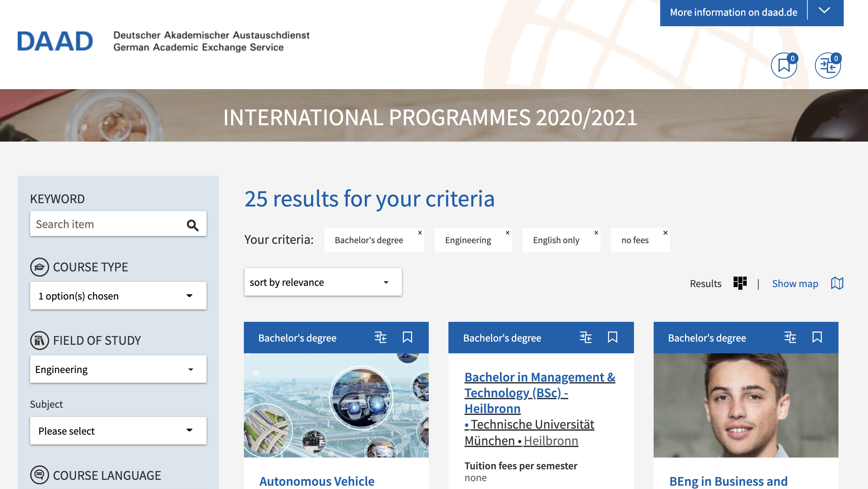Add BEng in Business card to comparison
This screenshot has width=868, height=489.
point(790,337)
